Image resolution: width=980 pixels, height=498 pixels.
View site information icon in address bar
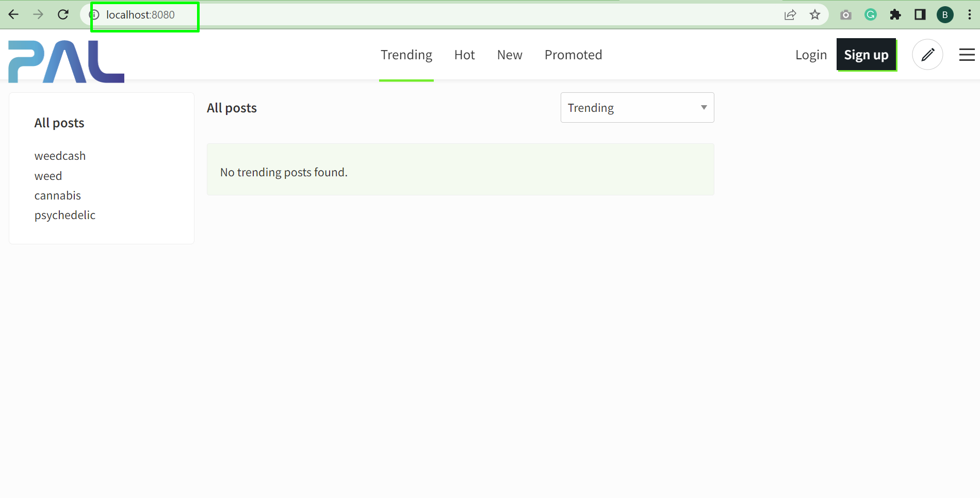tap(94, 14)
